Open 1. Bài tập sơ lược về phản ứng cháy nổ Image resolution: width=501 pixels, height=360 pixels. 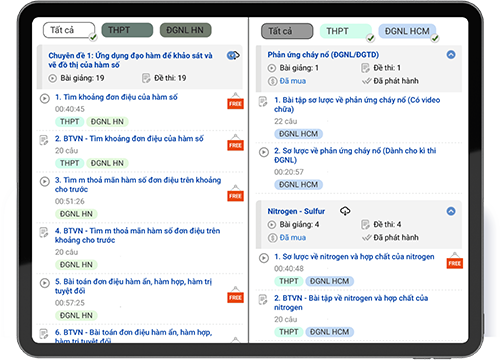click(x=357, y=105)
